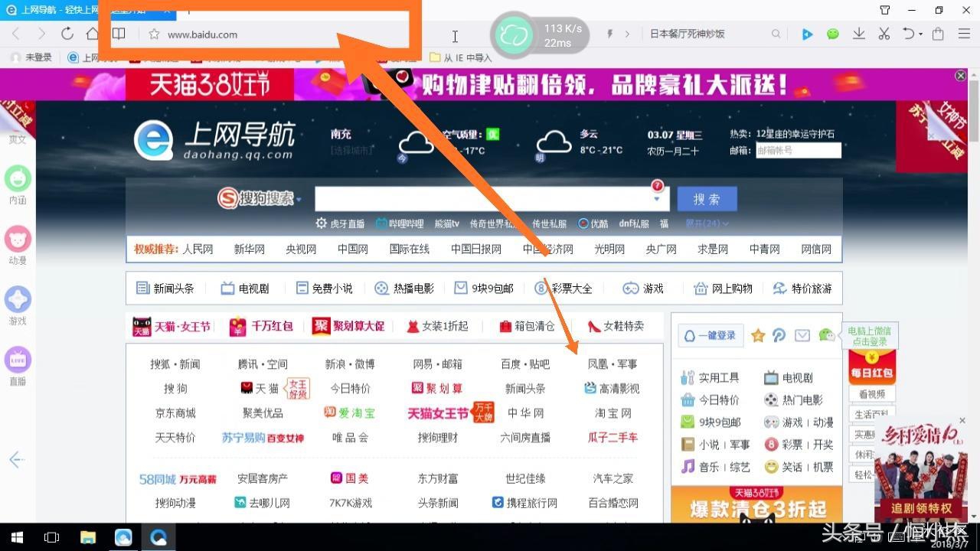Click the blue 搜索 button
This screenshot has width=980, height=551.
(707, 199)
